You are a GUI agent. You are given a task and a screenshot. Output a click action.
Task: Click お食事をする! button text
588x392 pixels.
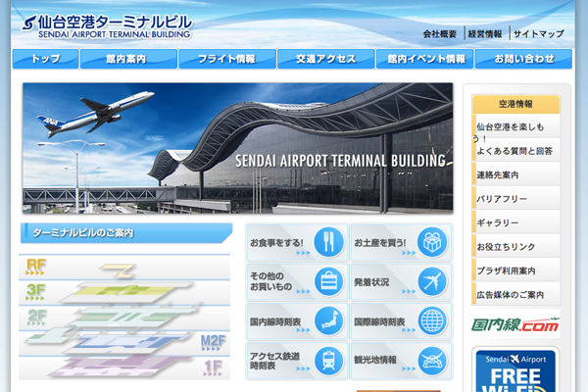pyautogui.click(x=276, y=243)
